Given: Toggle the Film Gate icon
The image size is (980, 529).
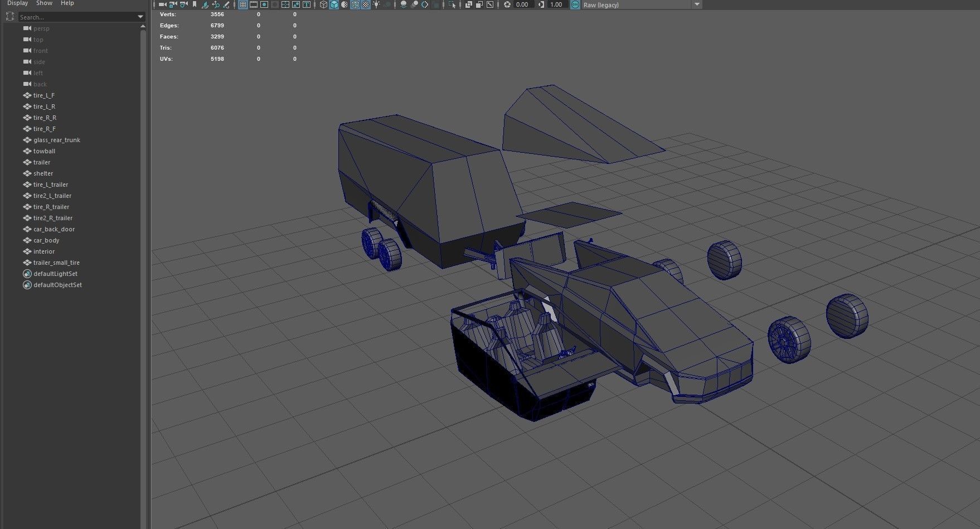Looking at the screenshot, I should click(x=254, y=4).
